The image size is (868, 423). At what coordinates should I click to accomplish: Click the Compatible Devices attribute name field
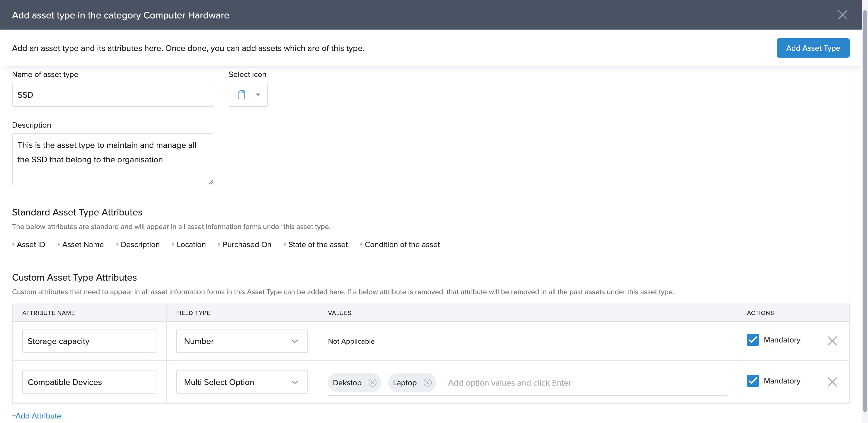[x=89, y=382]
